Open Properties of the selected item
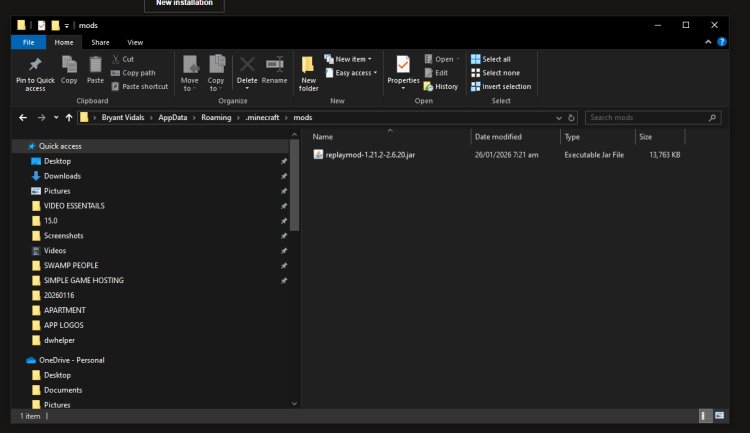 point(403,68)
